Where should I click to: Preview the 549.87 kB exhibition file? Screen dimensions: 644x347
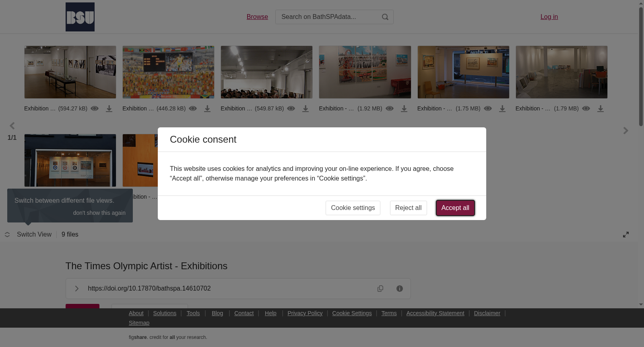pos(291,108)
